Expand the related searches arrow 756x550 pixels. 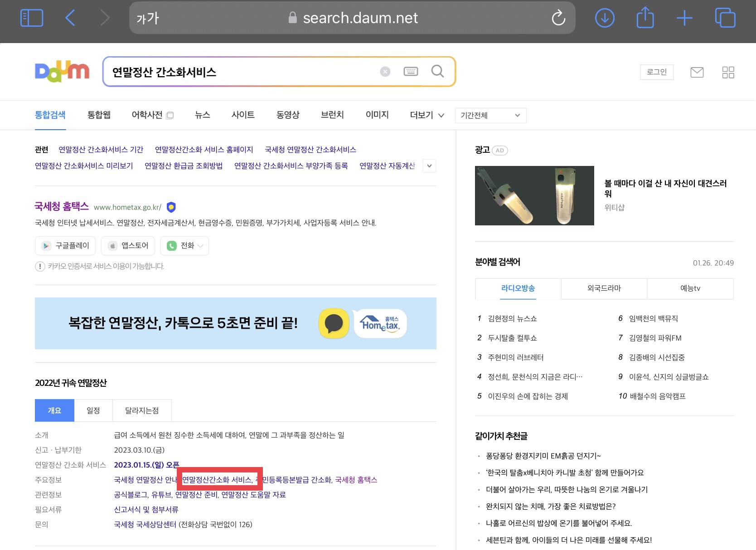[428, 166]
